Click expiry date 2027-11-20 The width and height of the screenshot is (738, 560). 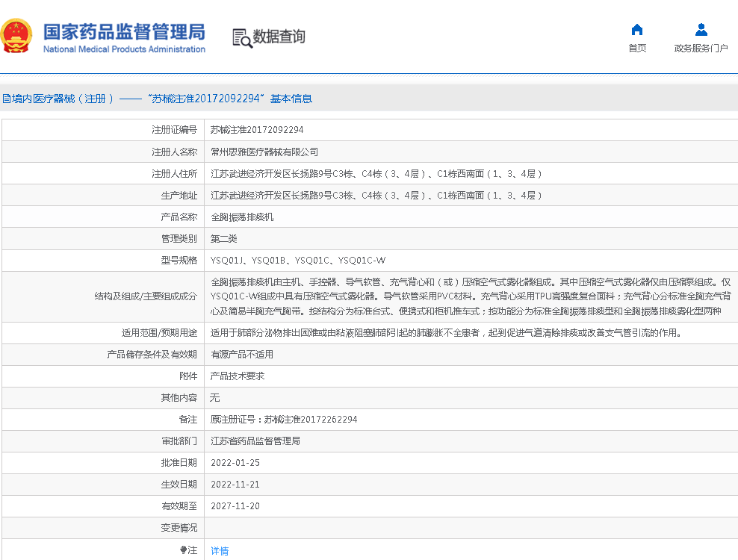point(235,506)
